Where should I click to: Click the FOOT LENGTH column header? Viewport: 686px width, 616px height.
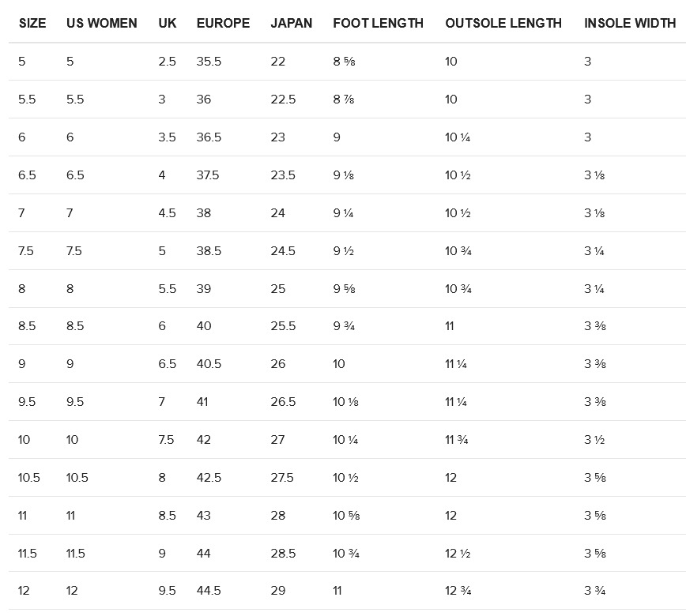coord(378,24)
